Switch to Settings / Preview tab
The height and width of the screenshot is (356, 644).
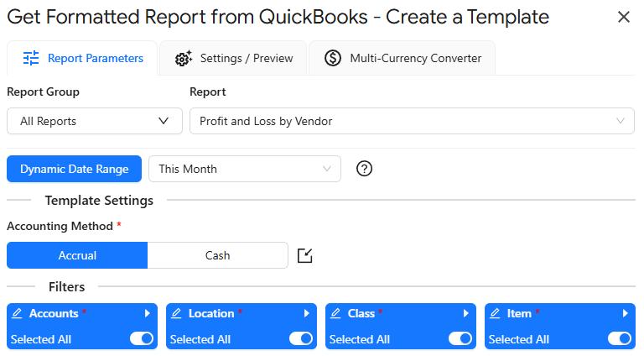point(233,58)
